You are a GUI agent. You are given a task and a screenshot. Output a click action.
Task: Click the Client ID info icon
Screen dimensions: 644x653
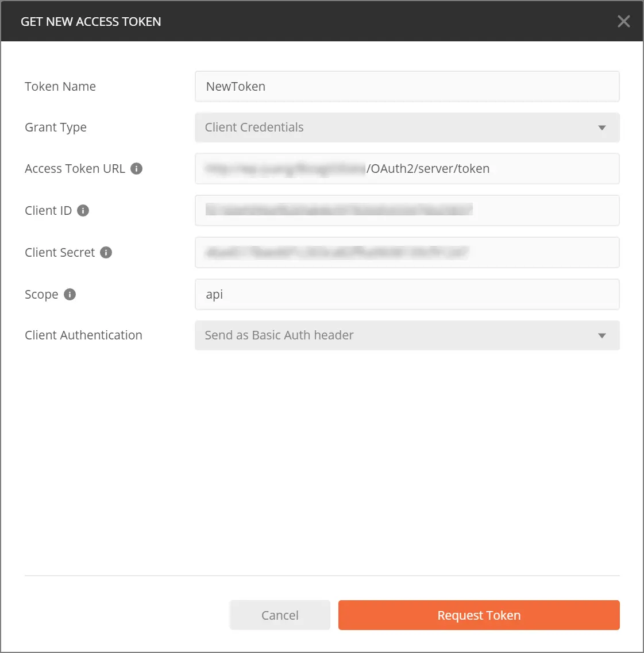tap(83, 211)
